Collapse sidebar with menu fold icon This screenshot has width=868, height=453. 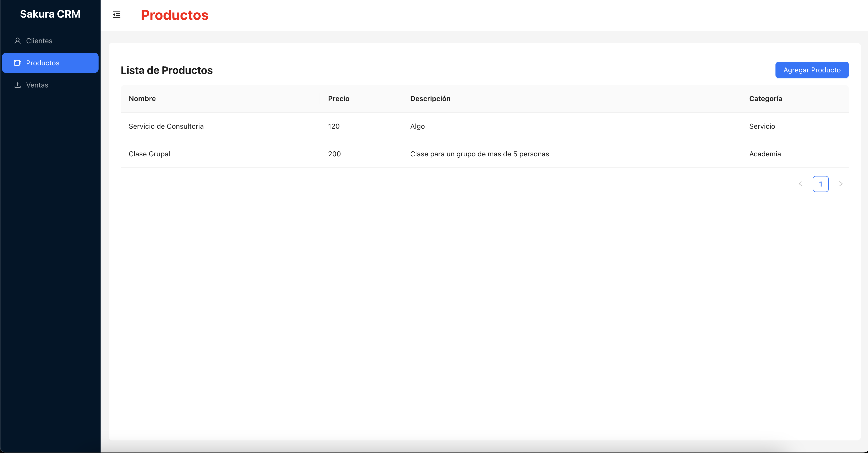(117, 15)
